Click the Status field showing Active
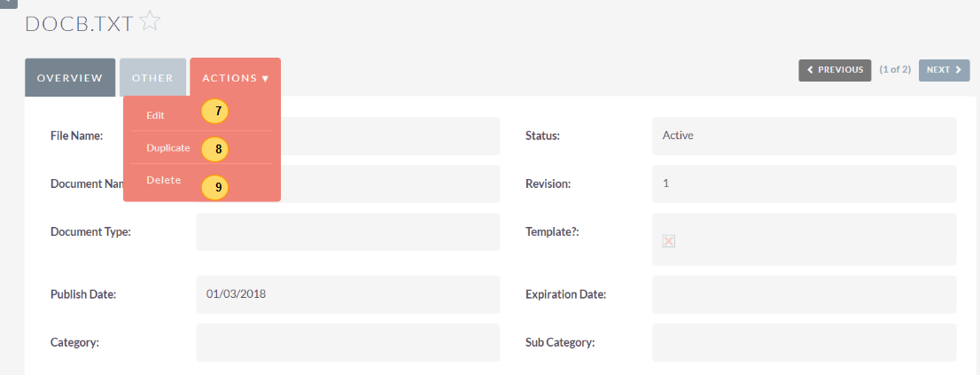This screenshot has height=375, width=980. point(804,136)
